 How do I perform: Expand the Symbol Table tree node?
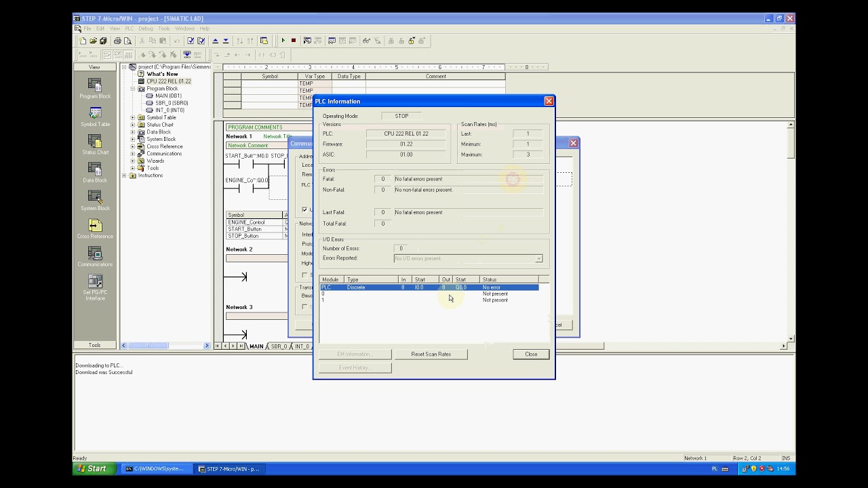tap(133, 117)
